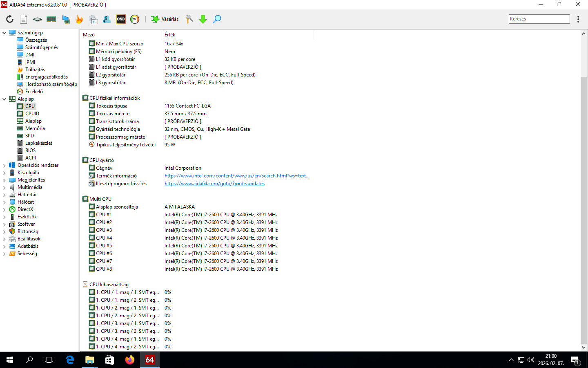
Task: Select the CPUID tree entry
Action: [x=32, y=114]
